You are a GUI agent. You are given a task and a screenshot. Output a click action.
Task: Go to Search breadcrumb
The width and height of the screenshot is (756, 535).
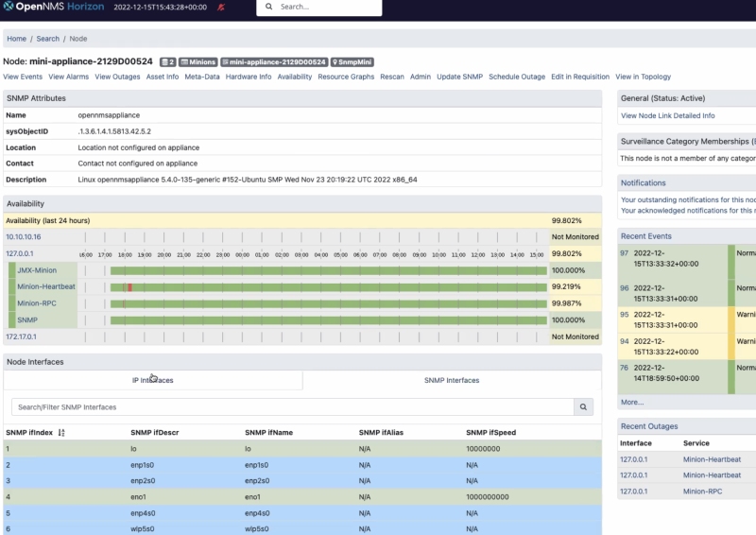(x=48, y=39)
